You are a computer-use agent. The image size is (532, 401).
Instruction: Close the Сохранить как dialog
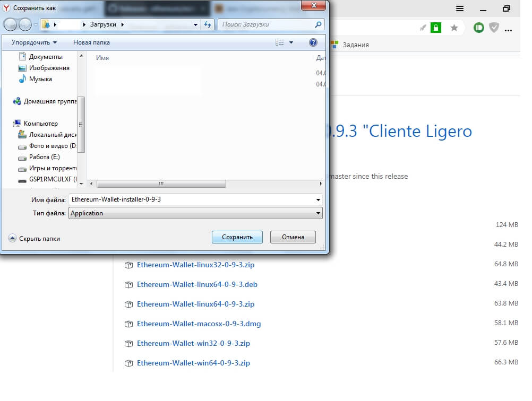314,5
